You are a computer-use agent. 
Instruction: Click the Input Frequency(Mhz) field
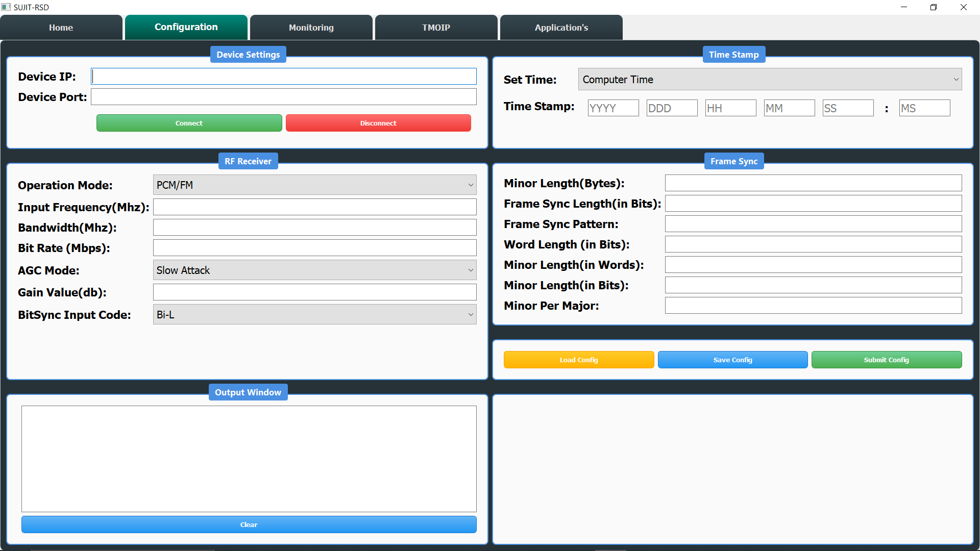[x=314, y=207]
